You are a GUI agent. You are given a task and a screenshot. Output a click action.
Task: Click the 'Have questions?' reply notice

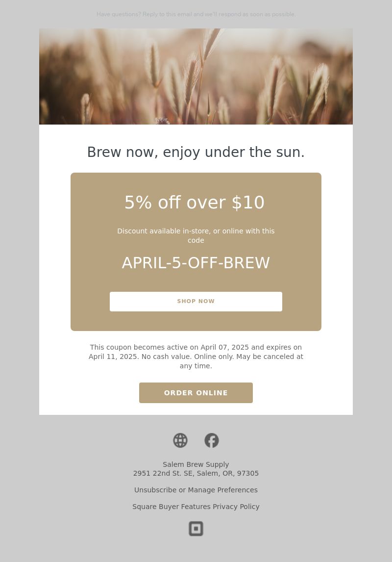point(196,14)
